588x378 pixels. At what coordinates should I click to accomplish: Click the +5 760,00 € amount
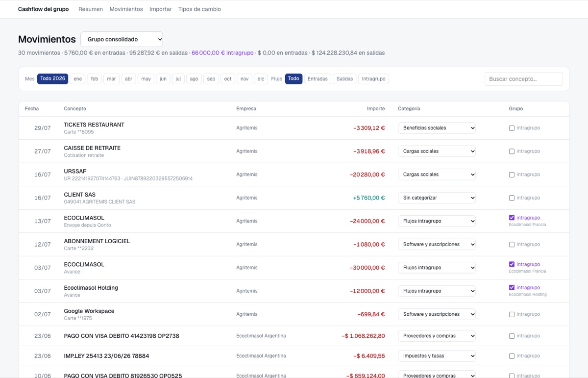[x=369, y=198]
